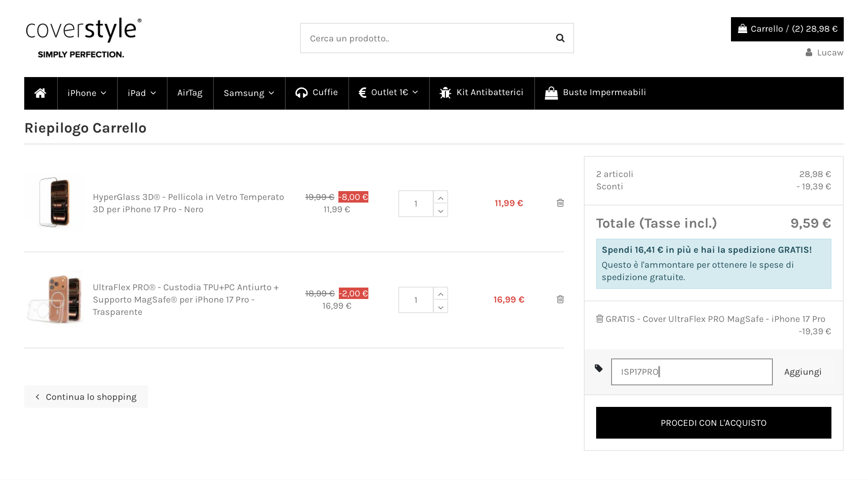This screenshot has height=480, width=868.
Task: Click the back arrow in Continua lo shopping
Action: (37, 397)
